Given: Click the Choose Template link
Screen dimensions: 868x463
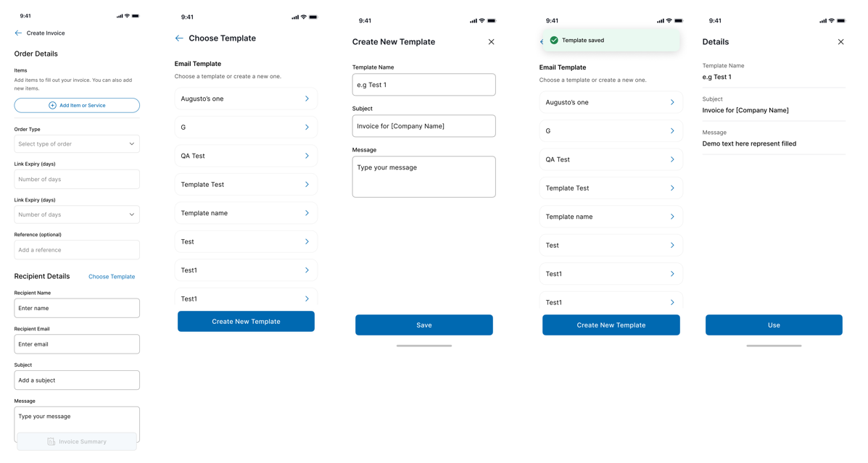Looking at the screenshot, I should 112,277.
